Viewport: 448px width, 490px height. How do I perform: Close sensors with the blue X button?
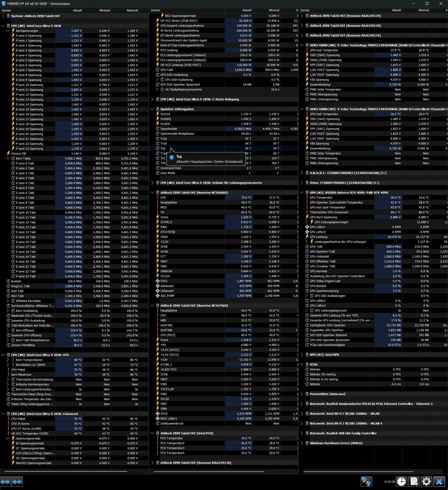tap(439, 482)
